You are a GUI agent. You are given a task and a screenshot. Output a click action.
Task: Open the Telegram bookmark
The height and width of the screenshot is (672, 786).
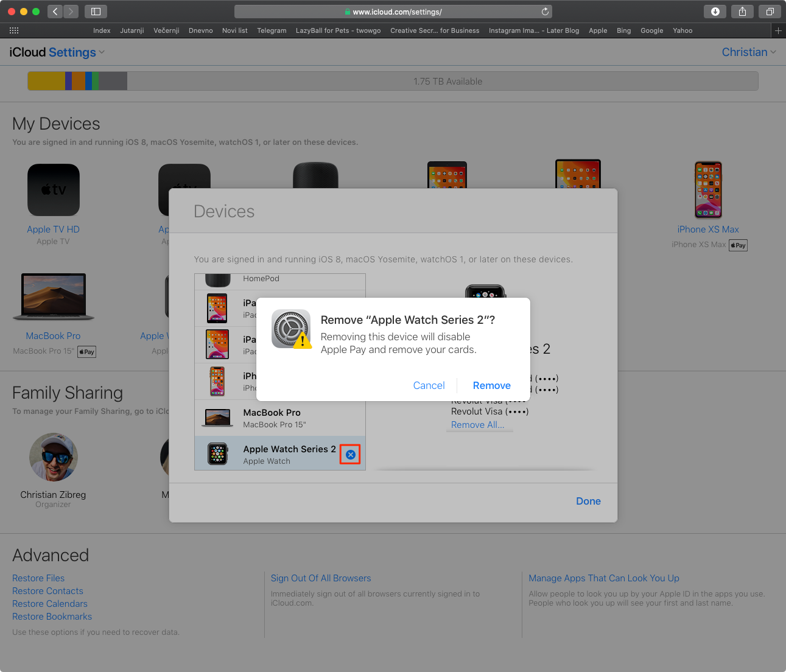pyautogui.click(x=272, y=30)
